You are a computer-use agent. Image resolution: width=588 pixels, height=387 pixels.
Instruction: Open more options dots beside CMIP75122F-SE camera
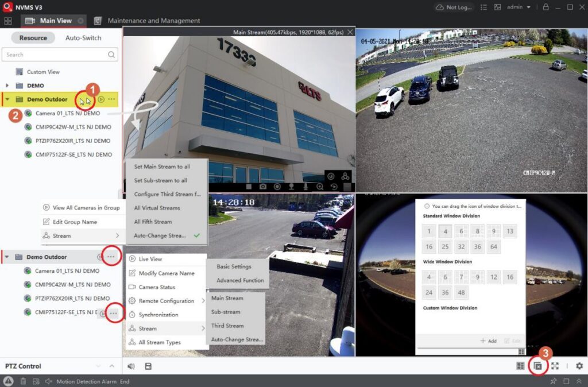pyautogui.click(x=114, y=313)
